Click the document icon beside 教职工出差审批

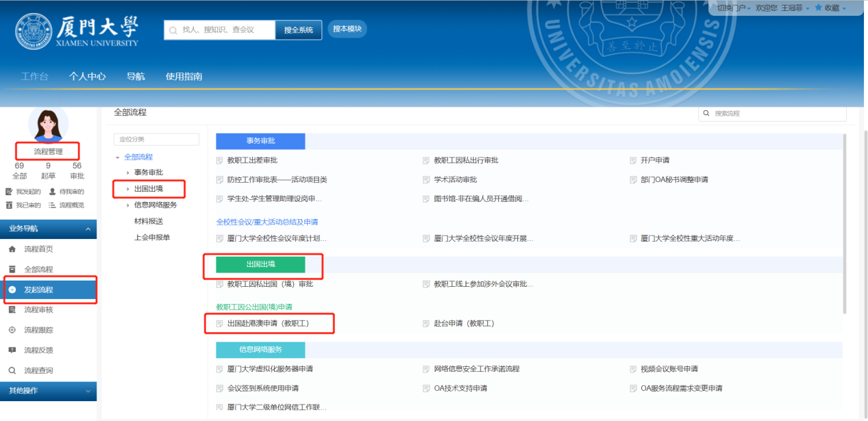point(220,161)
